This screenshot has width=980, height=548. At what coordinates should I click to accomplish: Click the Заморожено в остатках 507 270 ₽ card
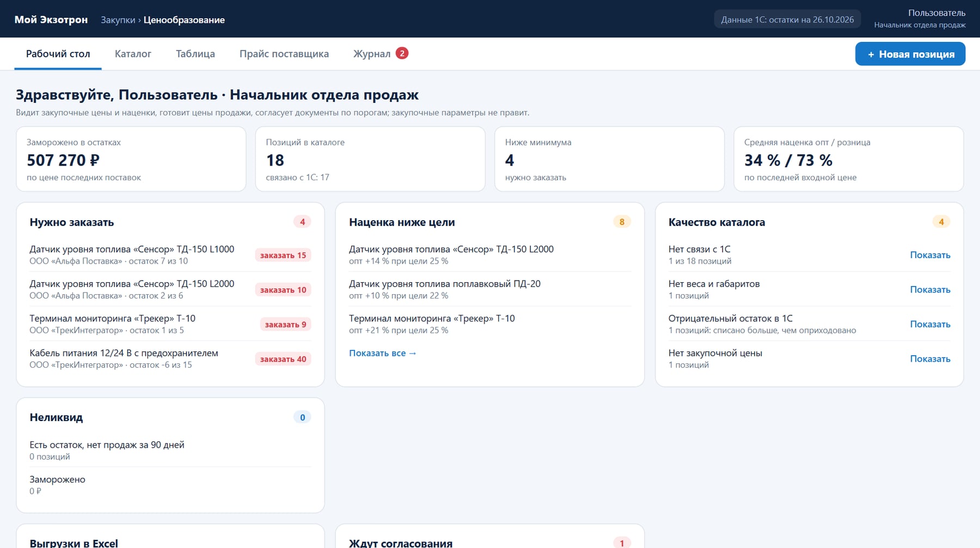[x=131, y=159]
